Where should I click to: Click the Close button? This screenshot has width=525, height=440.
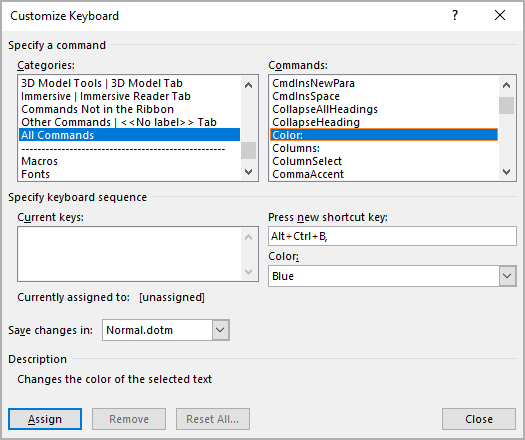(x=479, y=419)
